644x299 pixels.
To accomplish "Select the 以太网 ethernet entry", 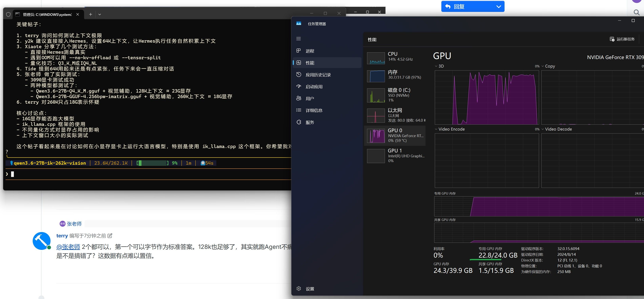I will pos(395,115).
